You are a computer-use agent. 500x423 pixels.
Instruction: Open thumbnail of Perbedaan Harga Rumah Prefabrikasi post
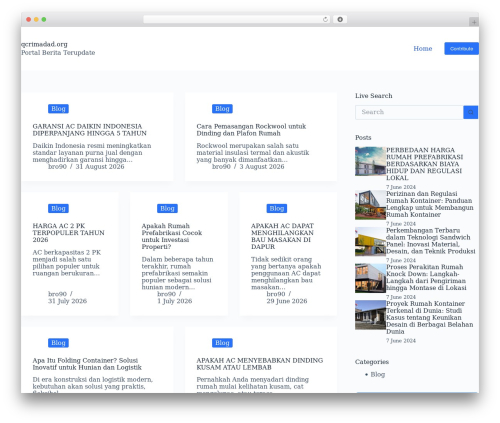point(370,161)
